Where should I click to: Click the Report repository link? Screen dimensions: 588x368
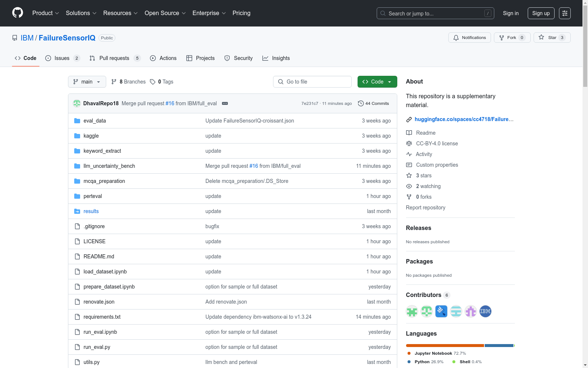click(426, 208)
